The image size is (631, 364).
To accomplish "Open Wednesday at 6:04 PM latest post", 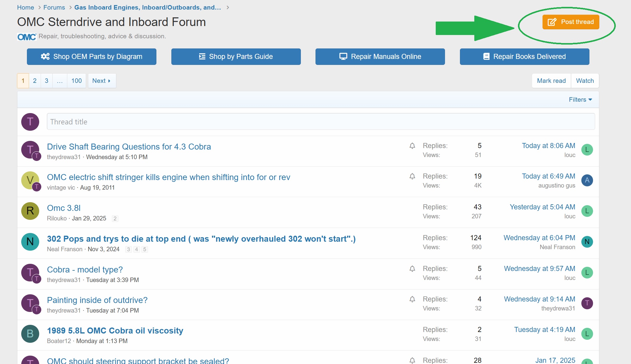I will (x=539, y=238).
